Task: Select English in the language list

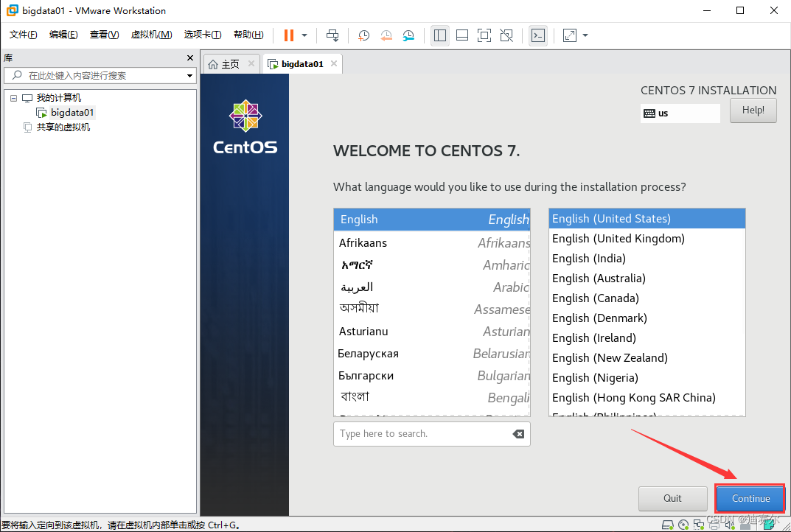Action: (x=432, y=220)
